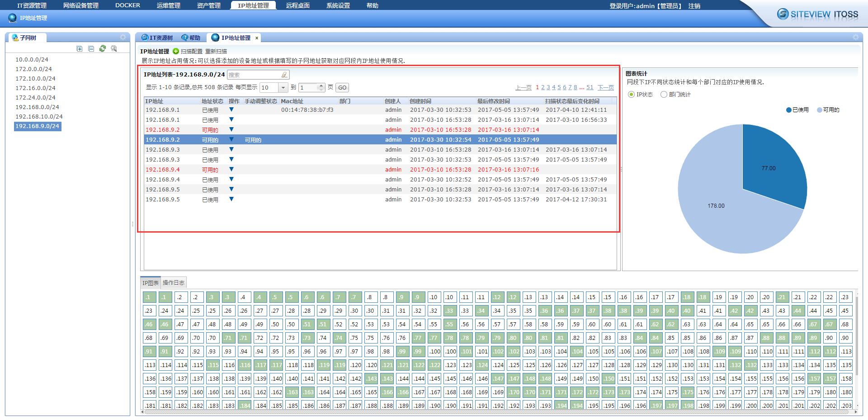Click the IT资源树 tab's blue swirl icon

[145, 38]
